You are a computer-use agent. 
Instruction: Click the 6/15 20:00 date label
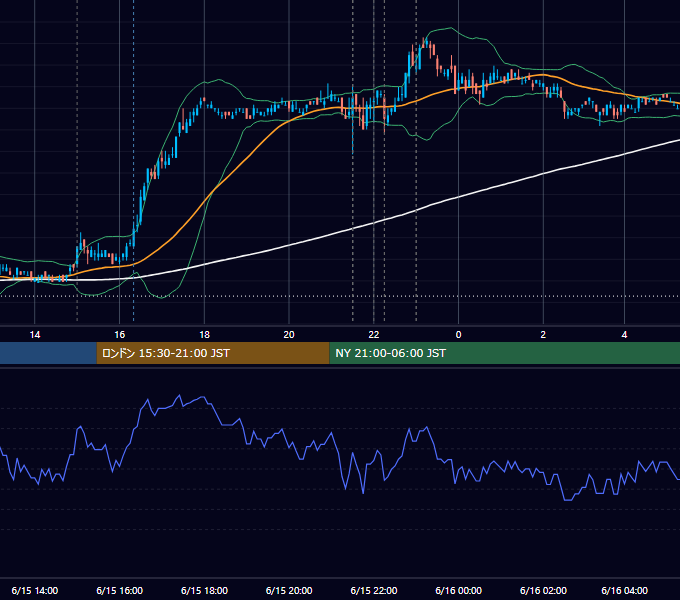(x=289, y=590)
